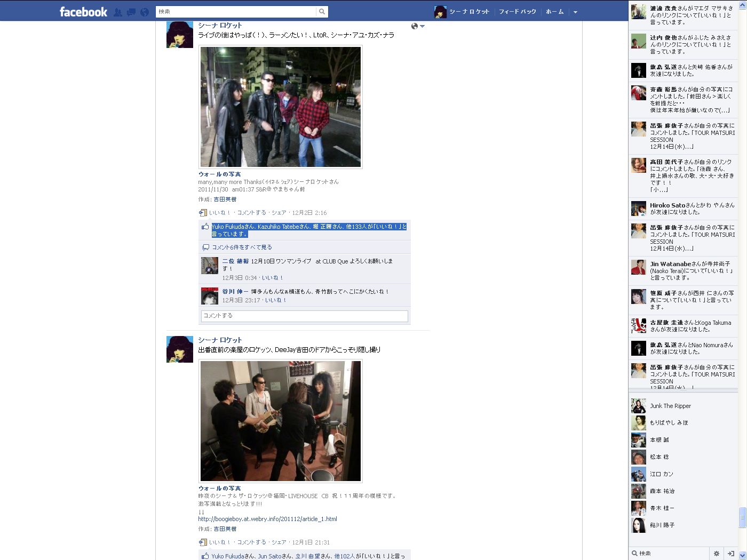Viewport: 747px width, 560px height.
Task: Open chat with Junk The Ripper
Action: (x=670, y=406)
